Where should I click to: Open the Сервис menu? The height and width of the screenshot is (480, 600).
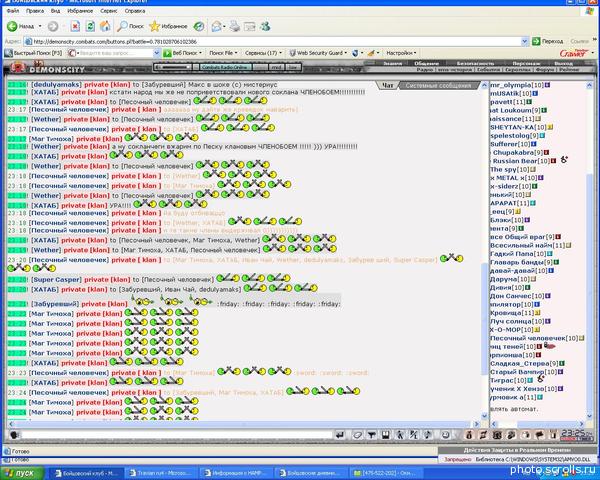pyautogui.click(x=109, y=11)
